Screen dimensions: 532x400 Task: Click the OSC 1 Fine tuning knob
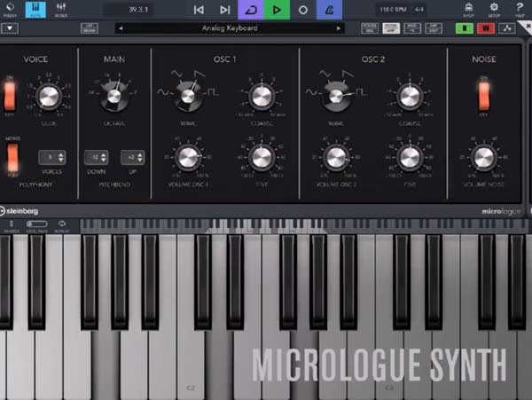pos(262,157)
